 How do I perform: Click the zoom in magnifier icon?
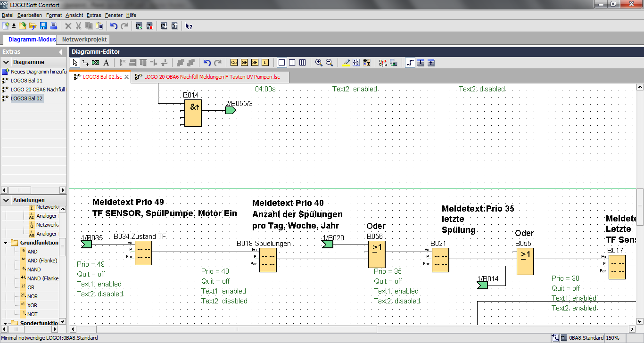(x=319, y=62)
